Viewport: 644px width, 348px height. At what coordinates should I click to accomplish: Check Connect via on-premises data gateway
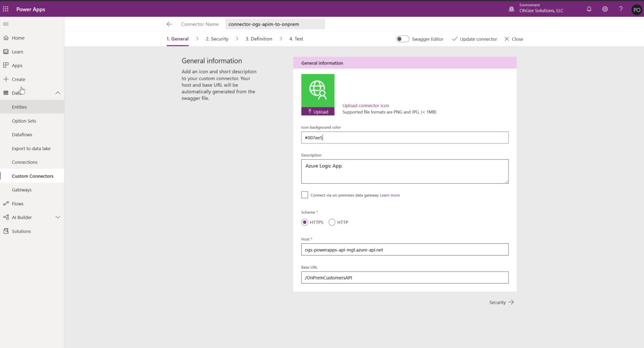[305, 195]
